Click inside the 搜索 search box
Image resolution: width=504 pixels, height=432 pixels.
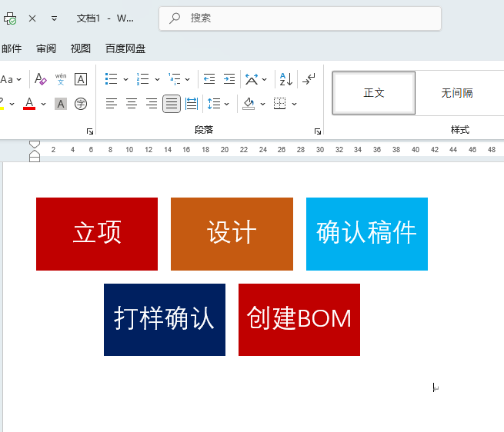click(x=300, y=18)
